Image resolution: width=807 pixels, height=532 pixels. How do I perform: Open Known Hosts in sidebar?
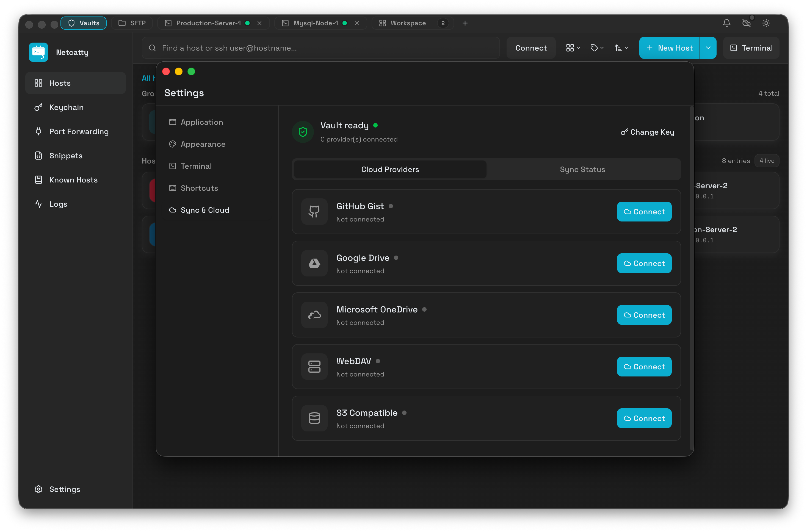[75, 180]
